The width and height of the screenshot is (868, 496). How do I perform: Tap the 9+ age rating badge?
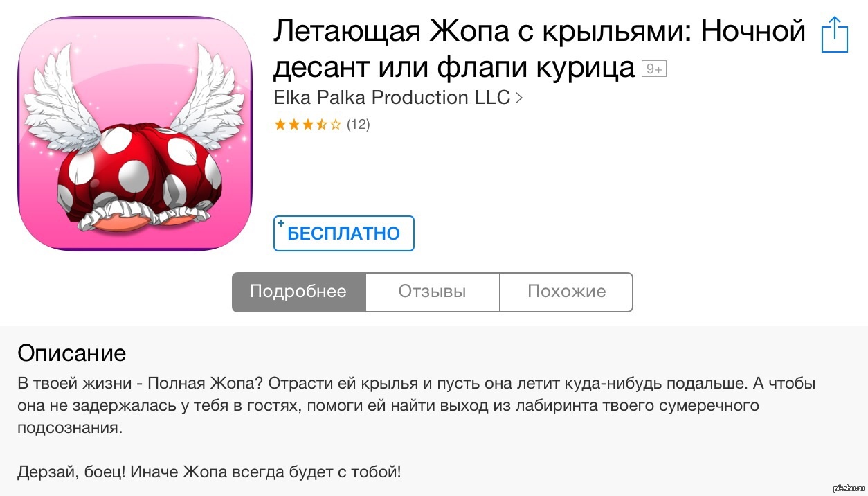pyautogui.click(x=654, y=69)
